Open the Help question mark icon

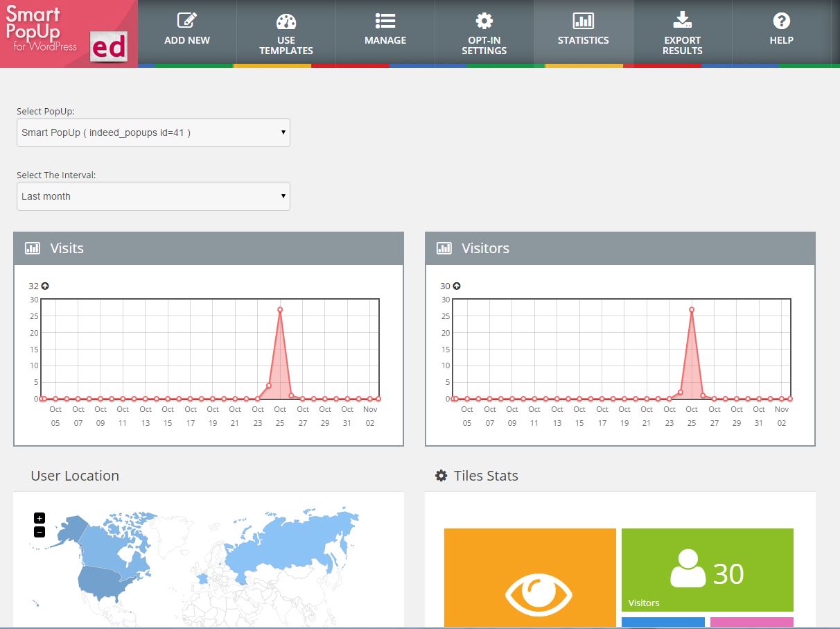tap(781, 21)
